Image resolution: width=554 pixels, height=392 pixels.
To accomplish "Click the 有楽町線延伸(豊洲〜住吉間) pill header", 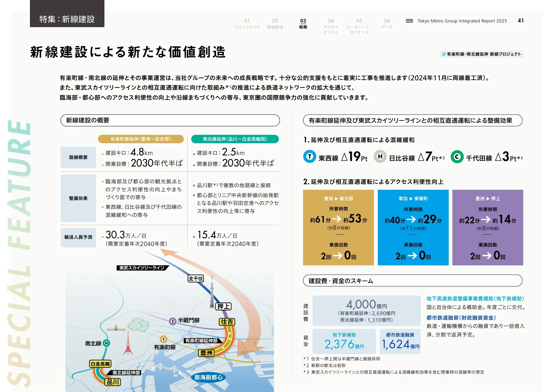I will tap(141, 139).
